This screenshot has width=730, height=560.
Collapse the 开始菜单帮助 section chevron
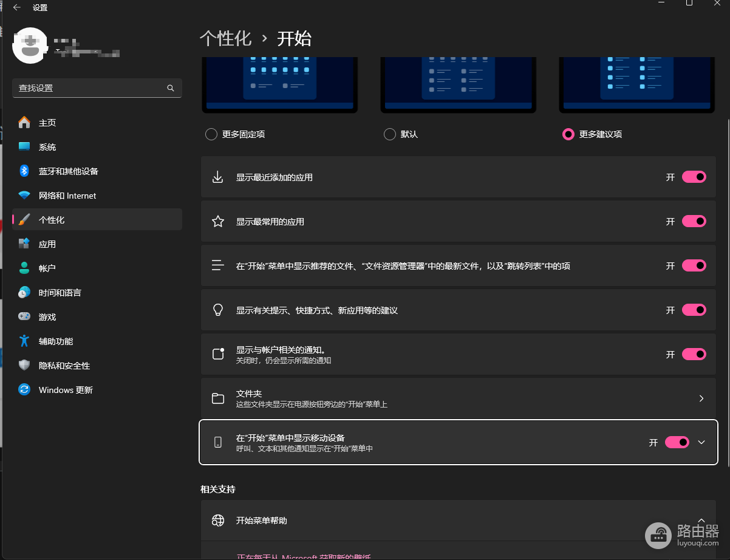point(701,521)
